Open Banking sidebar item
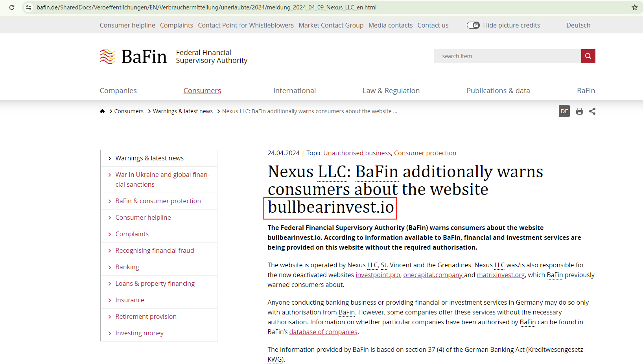 127,267
